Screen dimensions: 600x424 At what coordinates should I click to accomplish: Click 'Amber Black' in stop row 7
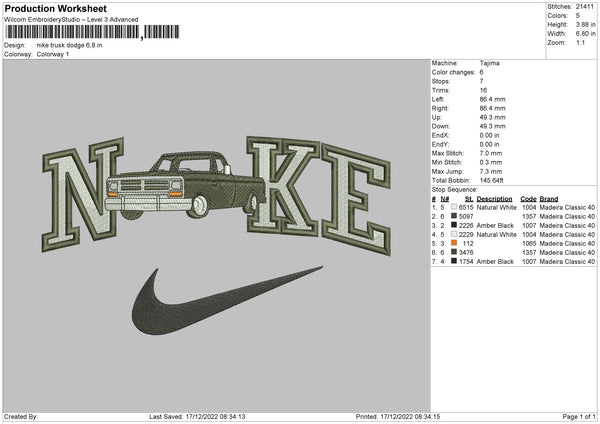click(495, 262)
